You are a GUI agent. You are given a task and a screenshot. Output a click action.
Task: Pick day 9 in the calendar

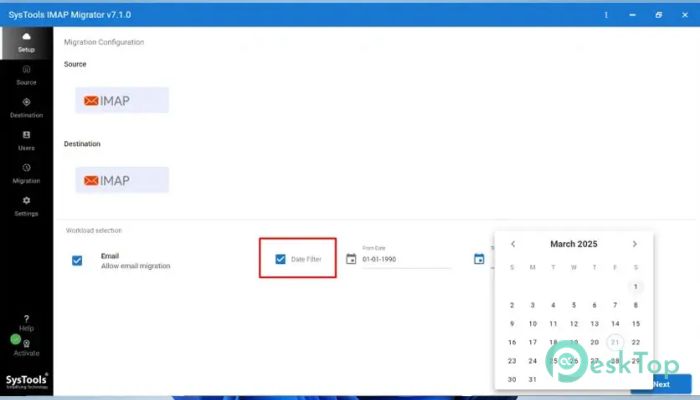pos(512,324)
